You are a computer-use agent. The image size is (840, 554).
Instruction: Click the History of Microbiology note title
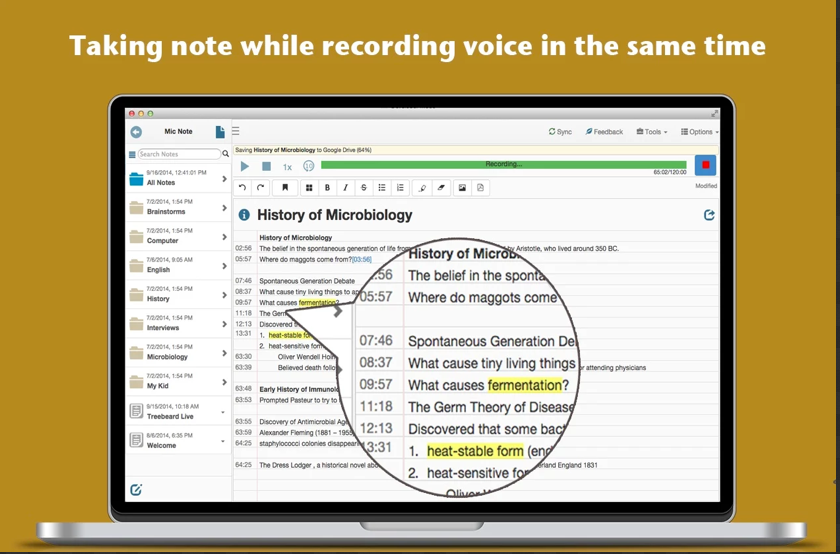pyautogui.click(x=335, y=215)
